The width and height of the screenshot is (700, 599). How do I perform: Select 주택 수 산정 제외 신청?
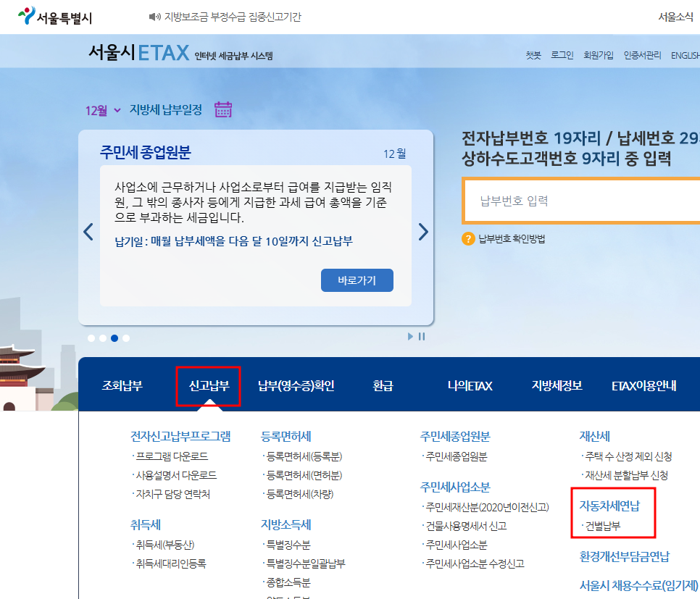[628, 456]
